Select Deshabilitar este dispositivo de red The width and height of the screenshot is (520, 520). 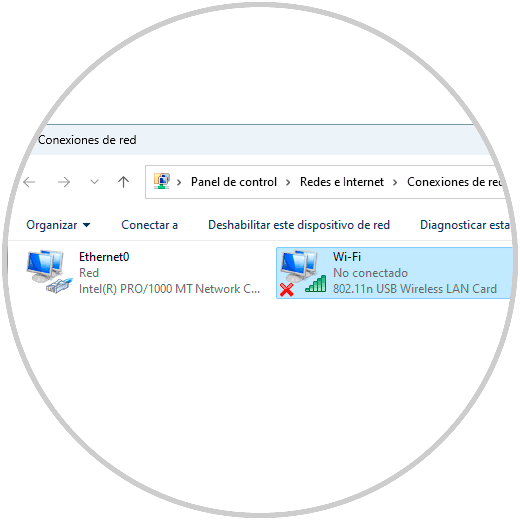point(299,225)
